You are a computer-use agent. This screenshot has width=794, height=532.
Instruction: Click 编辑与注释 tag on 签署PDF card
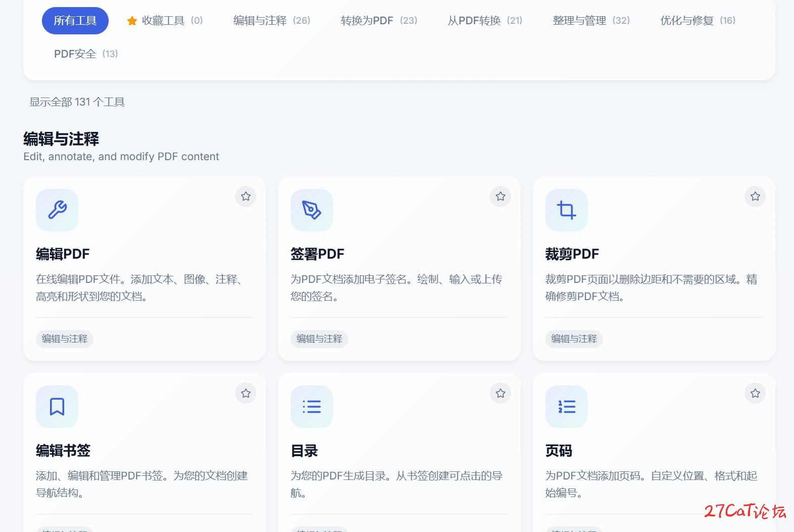pyautogui.click(x=319, y=338)
